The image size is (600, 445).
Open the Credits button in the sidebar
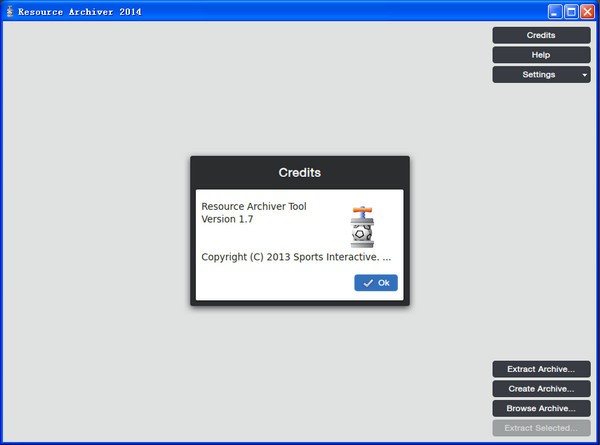[x=541, y=35]
